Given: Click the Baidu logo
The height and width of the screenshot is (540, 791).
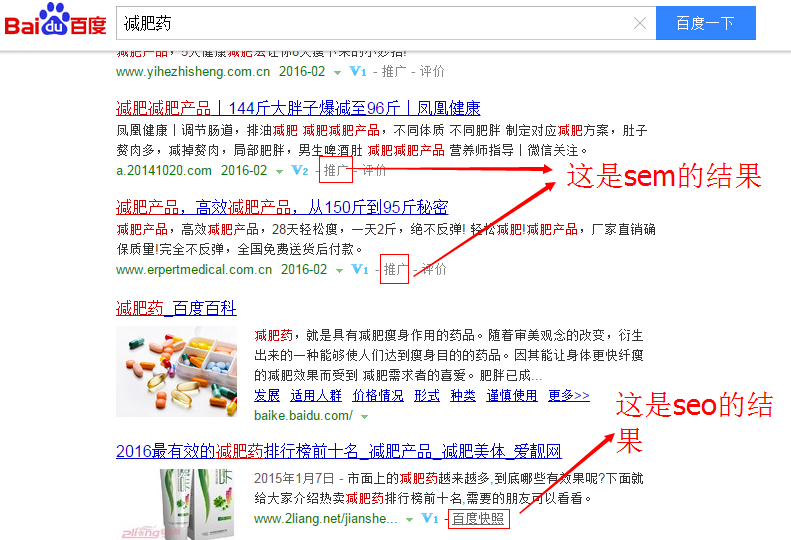Looking at the screenshot, I should tap(55, 20).
